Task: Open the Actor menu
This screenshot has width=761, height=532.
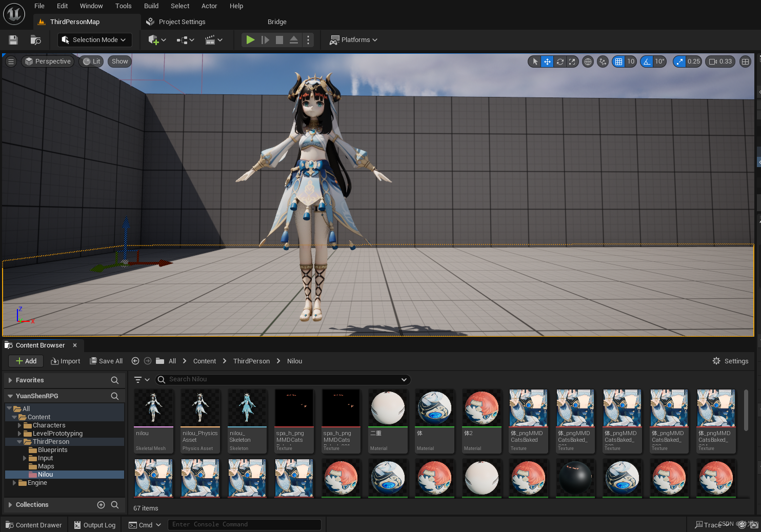Action: [x=209, y=6]
